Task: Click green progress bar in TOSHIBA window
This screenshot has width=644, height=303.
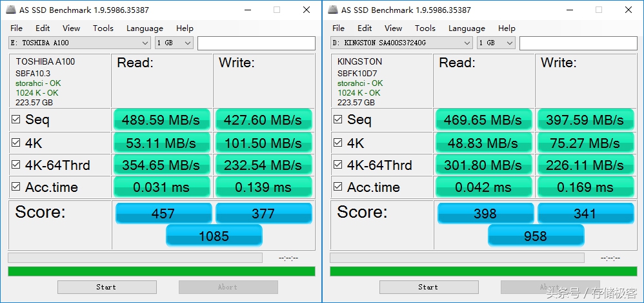Action: [161, 271]
